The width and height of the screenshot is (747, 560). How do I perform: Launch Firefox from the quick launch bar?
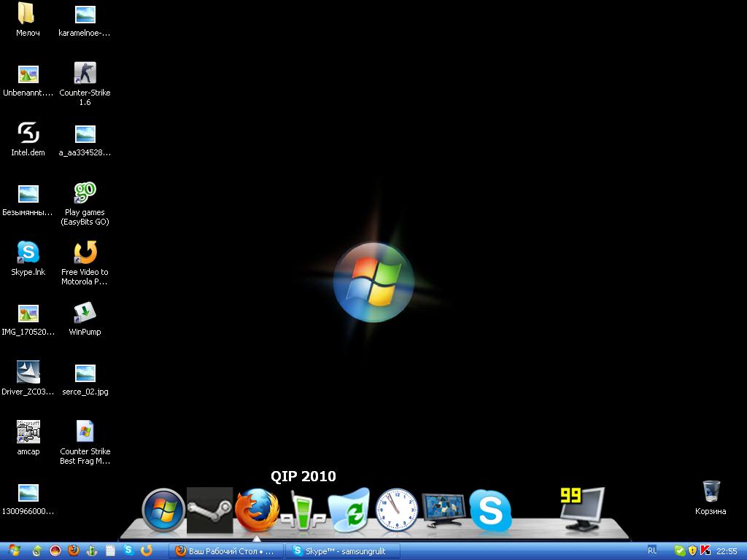point(74,551)
